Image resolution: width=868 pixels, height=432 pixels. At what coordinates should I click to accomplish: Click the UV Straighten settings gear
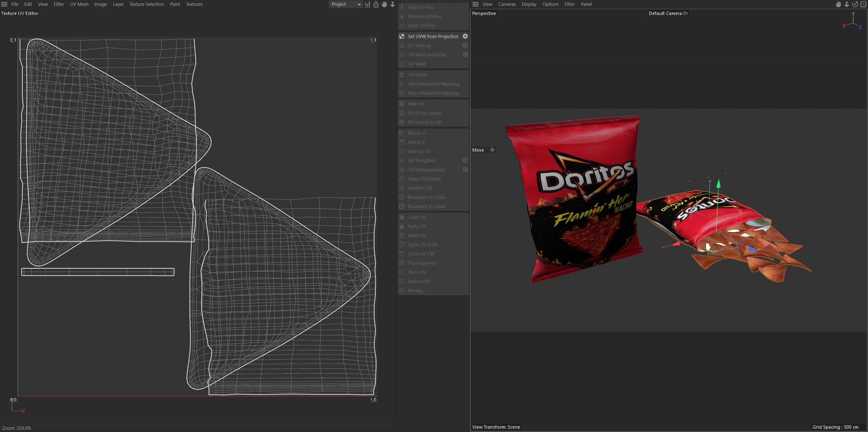click(465, 160)
